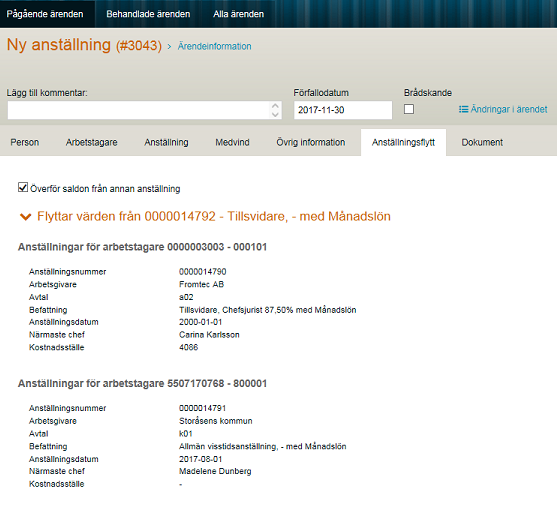
Task: Click the Ärendeinformation breadcrumb link
Action: [215, 47]
